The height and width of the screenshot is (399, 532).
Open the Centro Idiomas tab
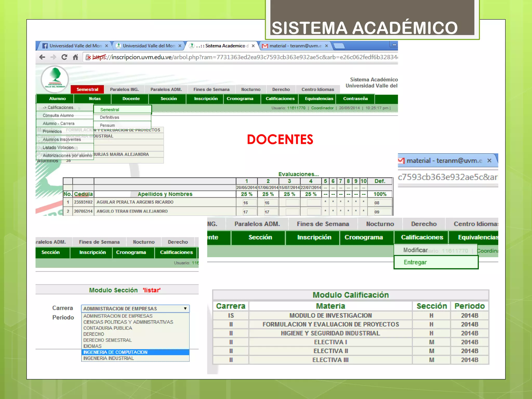[x=318, y=89]
